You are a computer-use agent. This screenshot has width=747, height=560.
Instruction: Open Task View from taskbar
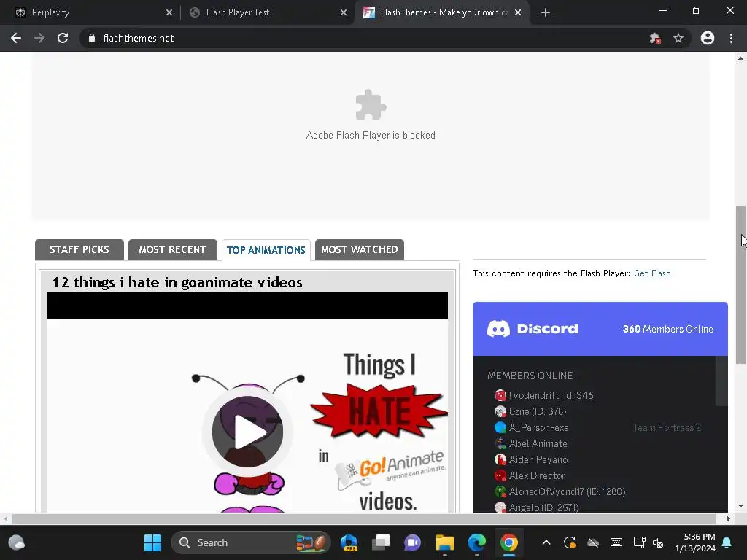point(381,542)
